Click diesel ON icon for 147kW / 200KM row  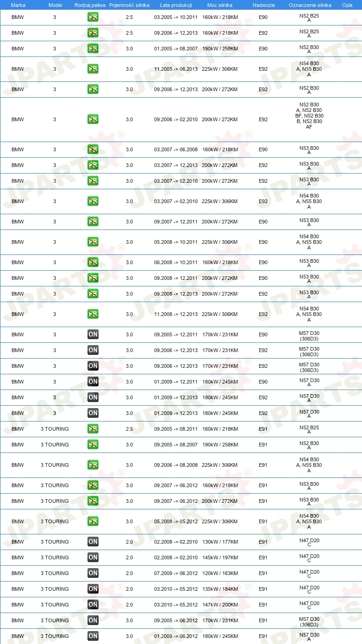click(x=93, y=605)
